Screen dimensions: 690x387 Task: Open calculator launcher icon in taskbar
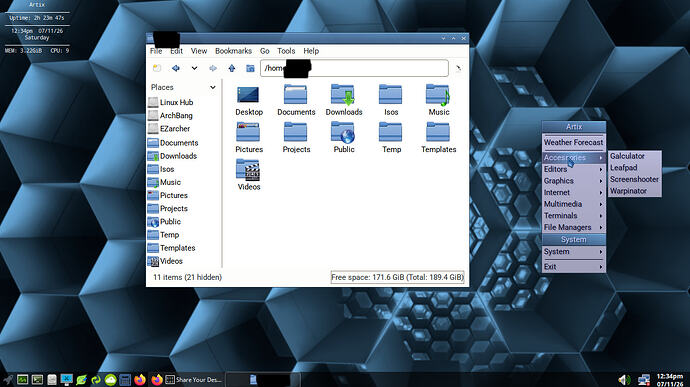125,379
